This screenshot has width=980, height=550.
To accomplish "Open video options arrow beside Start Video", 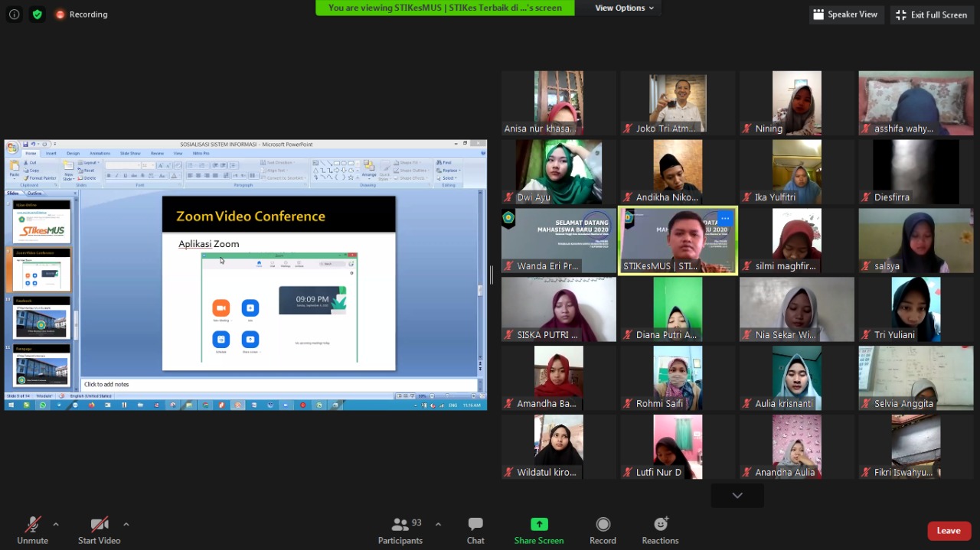I will 126,524.
